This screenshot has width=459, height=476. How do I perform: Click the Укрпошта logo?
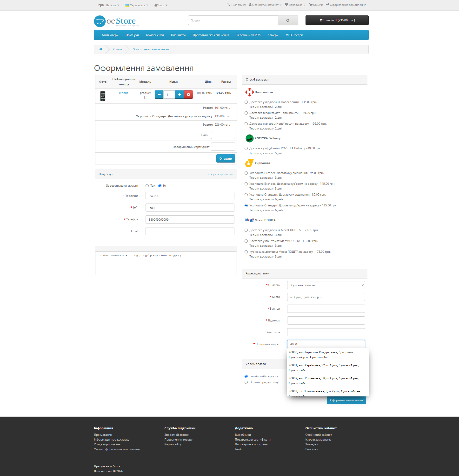click(x=249, y=163)
